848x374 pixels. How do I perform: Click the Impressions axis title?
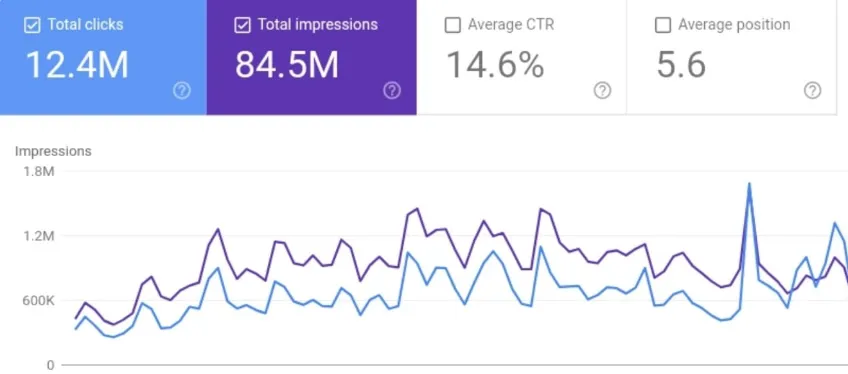coord(53,151)
